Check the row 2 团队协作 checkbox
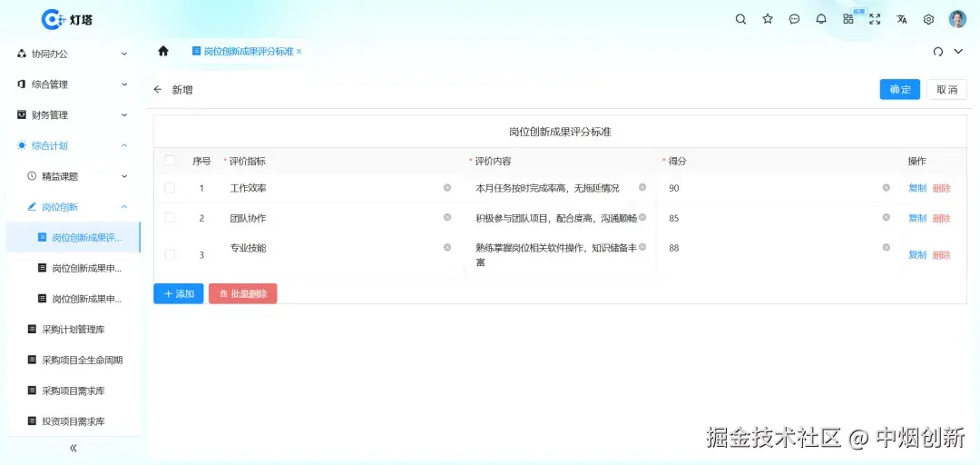The image size is (980, 465). pos(170,218)
